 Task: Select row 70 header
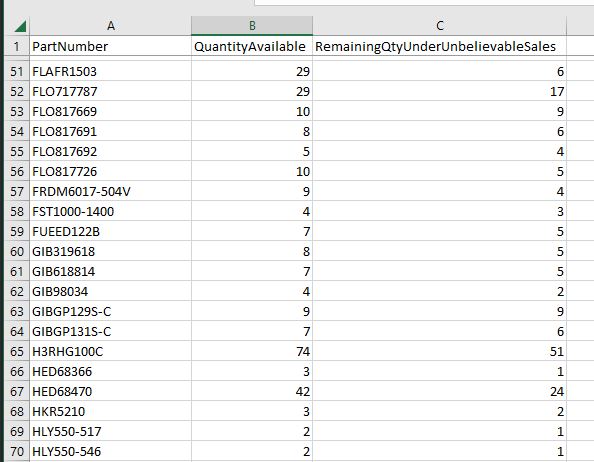click(x=17, y=451)
